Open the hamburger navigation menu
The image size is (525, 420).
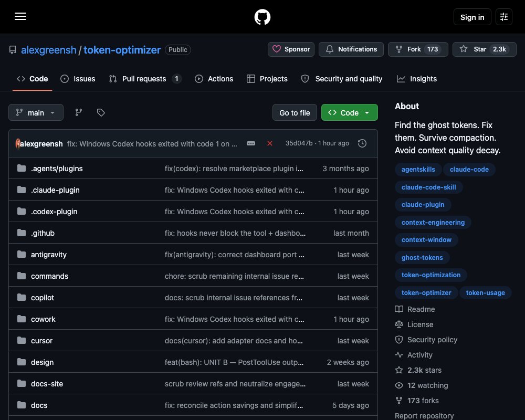pos(20,16)
